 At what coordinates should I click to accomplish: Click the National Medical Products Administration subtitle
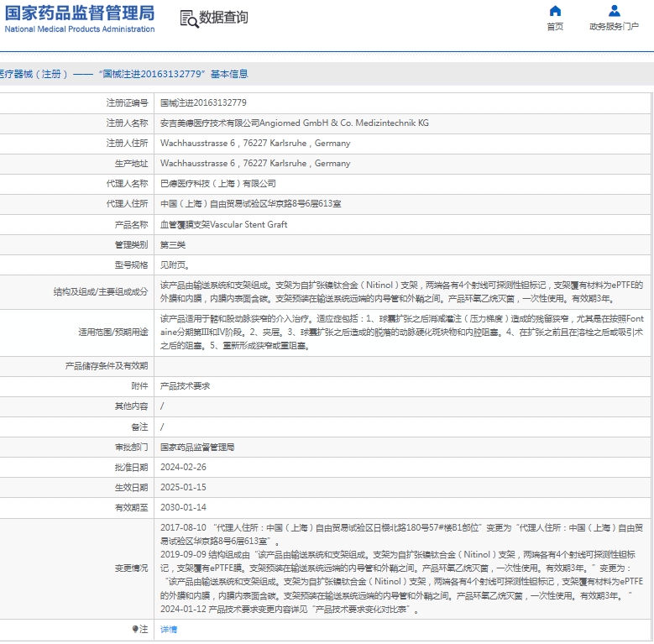click(x=80, y=29)
